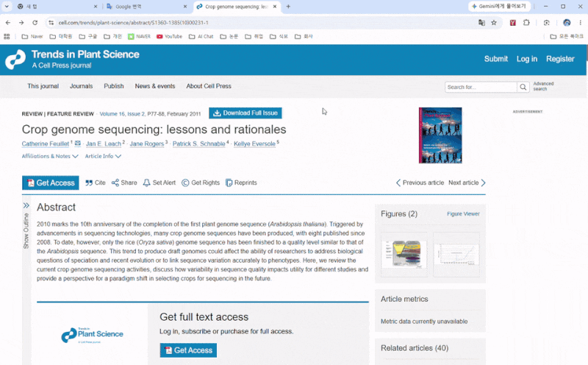
Task: Go to Previous article
Action: pos(420,182)
